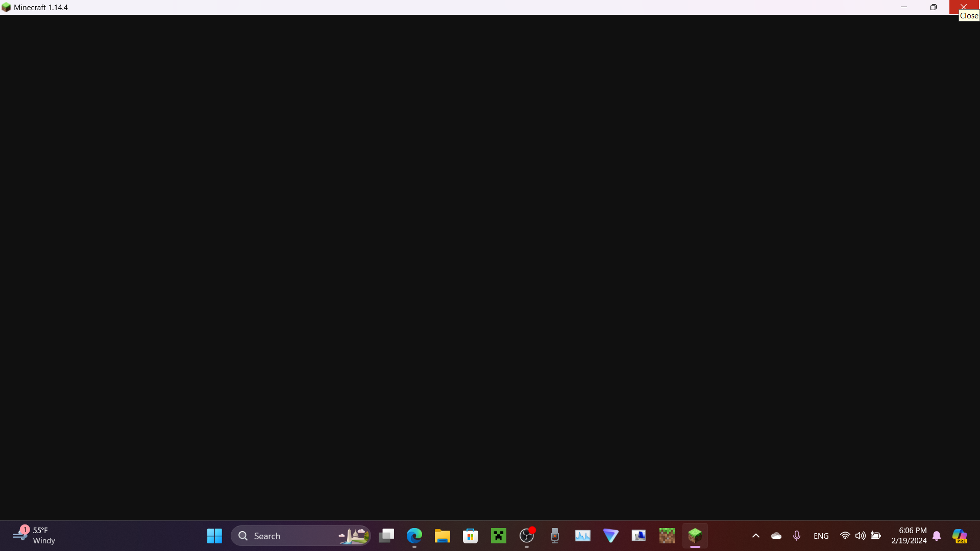Switch to OBS Studio in taskbar
Image resolution: width=980 pixels, height=551 pixels.
527,536
